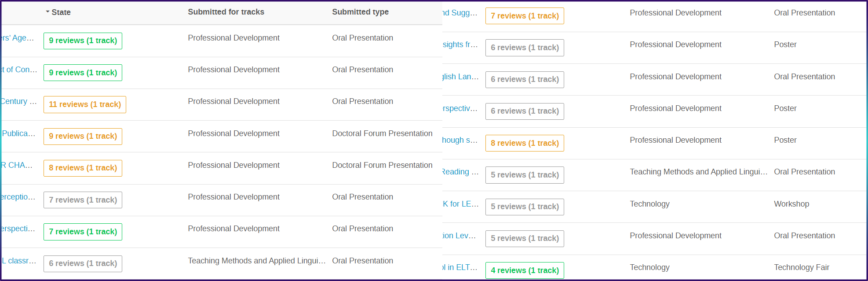868x281 pixels.
Task: Open 9 reviews button in the "Publica…" row
Action: click(83, 136)
